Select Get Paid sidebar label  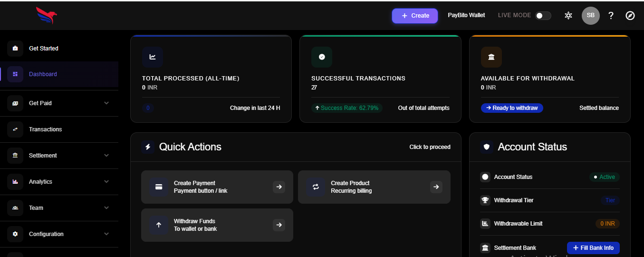click(x=40, y=103)
